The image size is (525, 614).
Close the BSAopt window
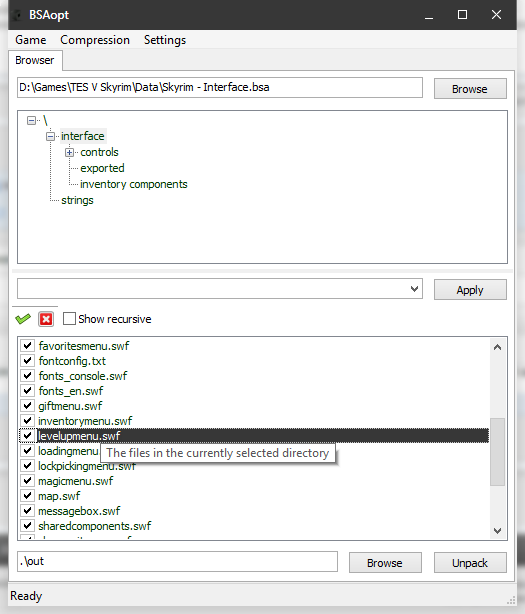(496, 15)
